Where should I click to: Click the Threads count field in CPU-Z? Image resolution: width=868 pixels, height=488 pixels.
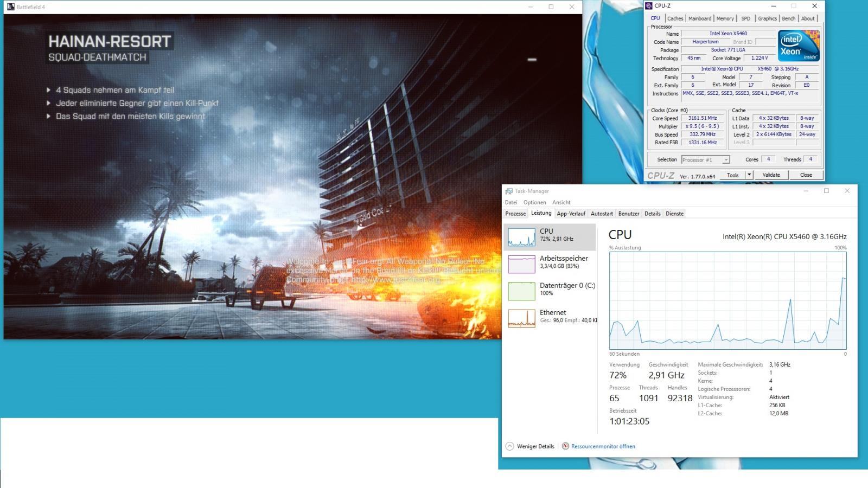click(x=810, y=159)
